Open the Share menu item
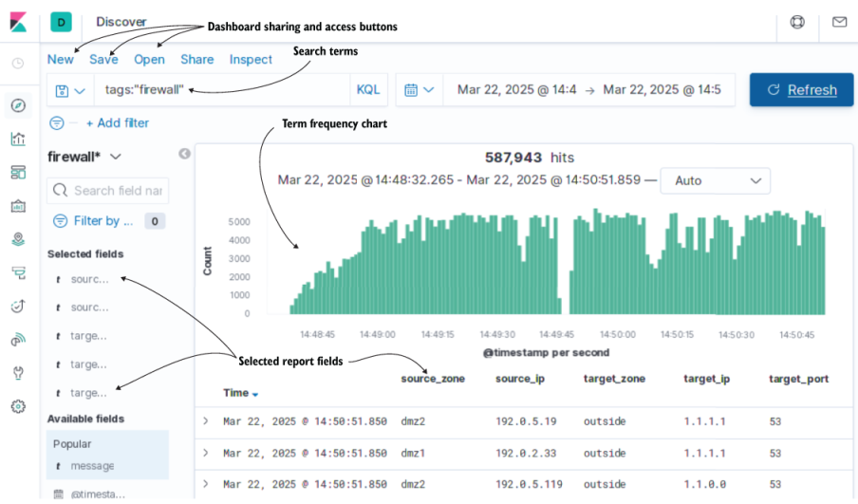 point(197,59)
